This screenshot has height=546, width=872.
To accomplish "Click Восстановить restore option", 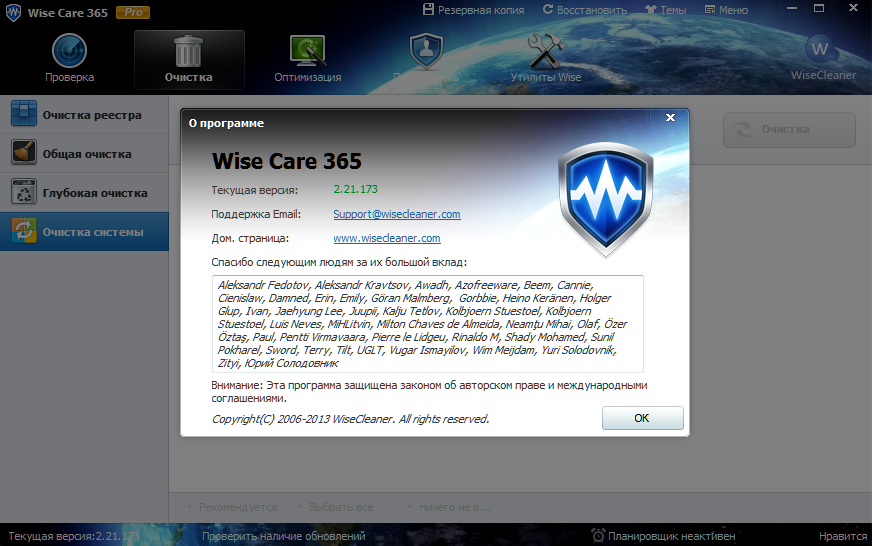I will (x=584, y=10).
